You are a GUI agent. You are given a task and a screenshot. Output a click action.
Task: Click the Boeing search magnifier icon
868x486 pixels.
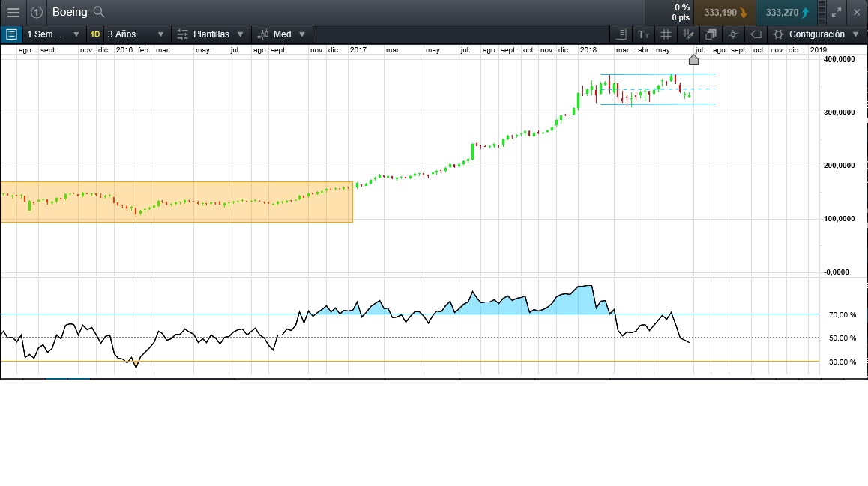point(98,13)
